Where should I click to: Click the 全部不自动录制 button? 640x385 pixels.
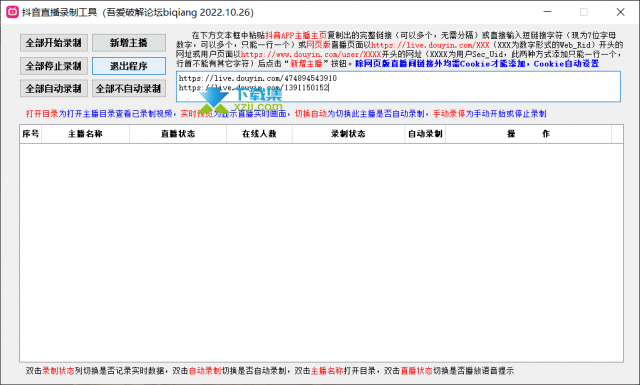tap(129, 89)
